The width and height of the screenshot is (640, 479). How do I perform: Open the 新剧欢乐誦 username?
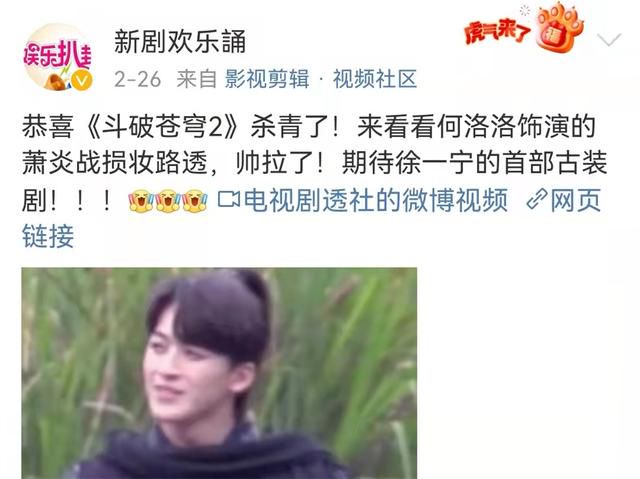pyautogui.click(x=180, y=42)
